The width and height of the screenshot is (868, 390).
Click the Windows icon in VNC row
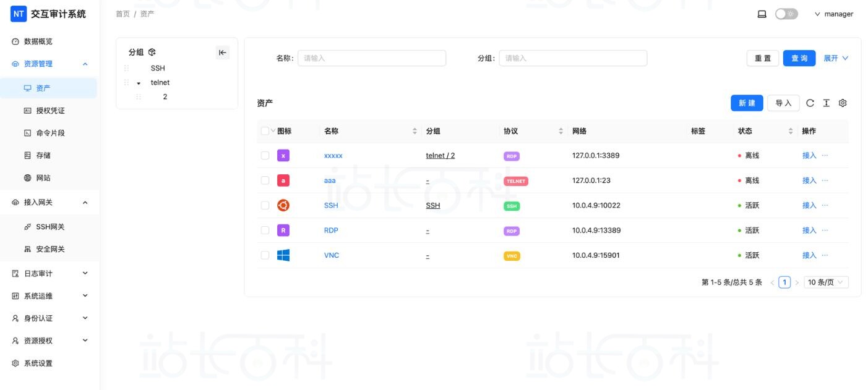point(283,255)
